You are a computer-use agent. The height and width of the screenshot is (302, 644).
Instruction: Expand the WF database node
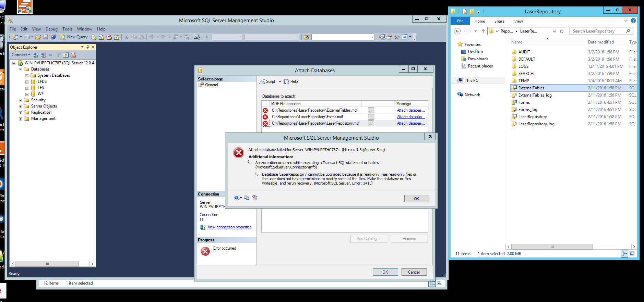click(27, 94)
